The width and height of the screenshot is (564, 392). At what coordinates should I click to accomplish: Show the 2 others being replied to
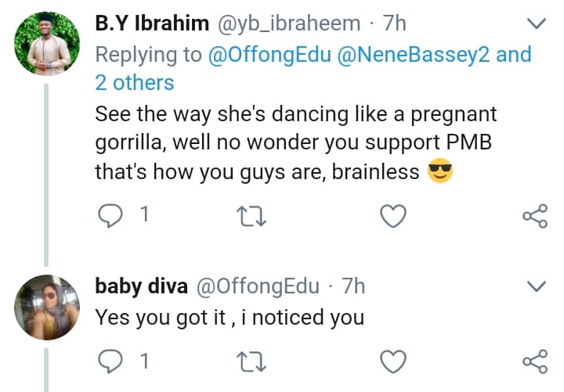tap(134, 81)
